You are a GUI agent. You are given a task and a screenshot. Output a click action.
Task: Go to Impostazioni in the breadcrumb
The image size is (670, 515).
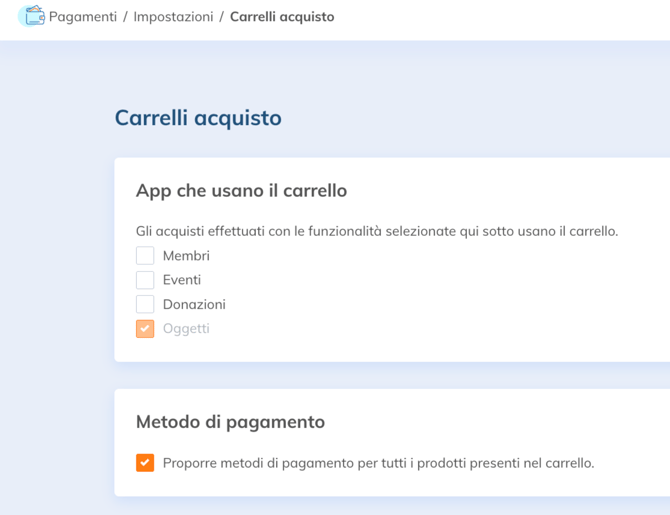tap(173, 17)
